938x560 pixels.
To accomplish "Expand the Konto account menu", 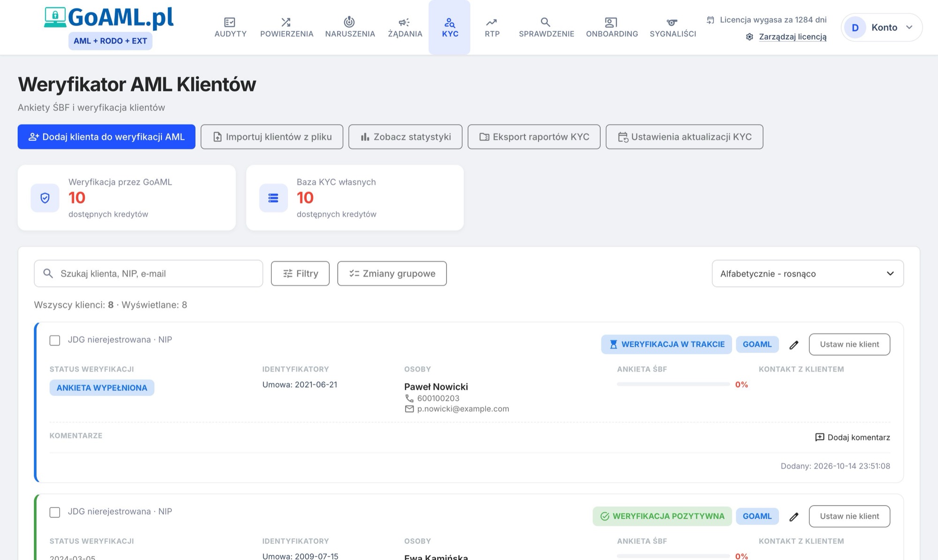I will click(x=882, y=28).
